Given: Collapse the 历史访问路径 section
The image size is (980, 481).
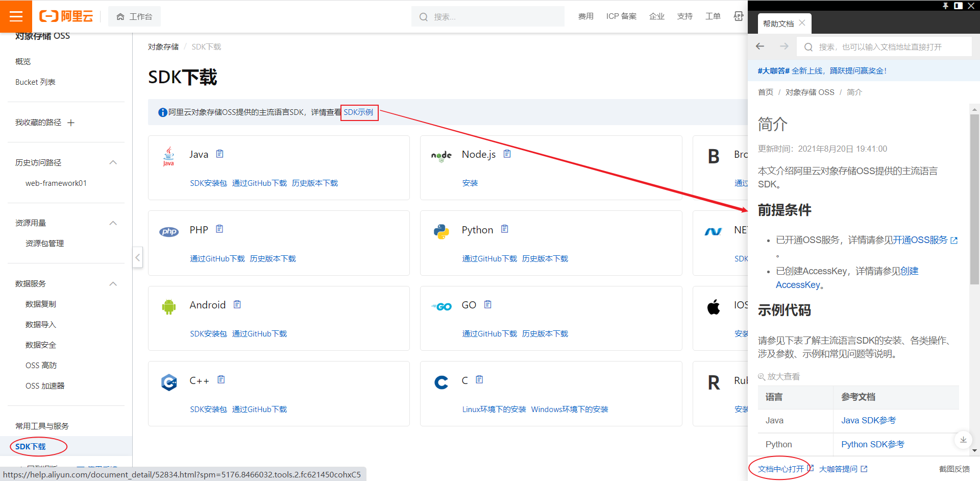Looking at the screenshot, I should (x=113, y=162).
